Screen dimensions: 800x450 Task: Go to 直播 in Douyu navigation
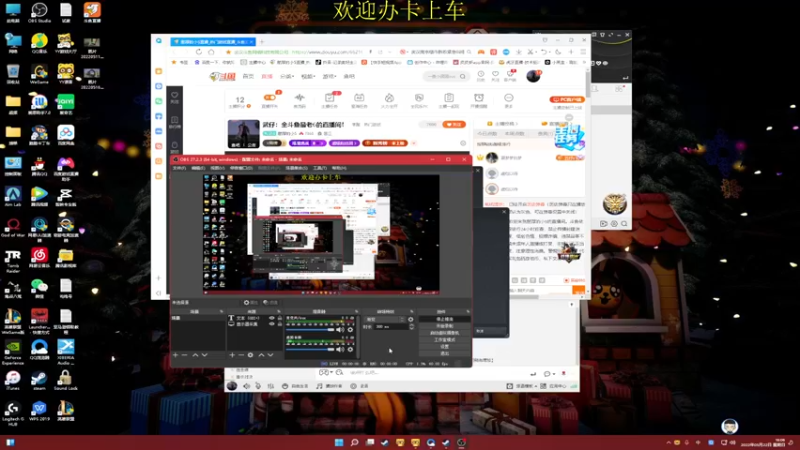267,76
